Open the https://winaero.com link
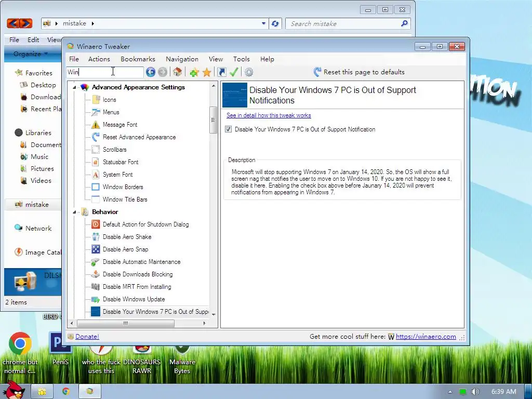 point(426,337)
